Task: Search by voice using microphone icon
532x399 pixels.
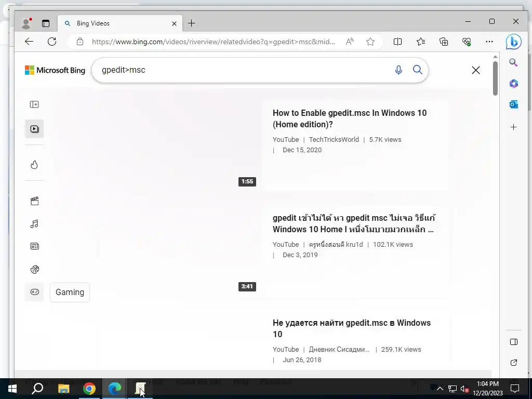Action: 398,70
